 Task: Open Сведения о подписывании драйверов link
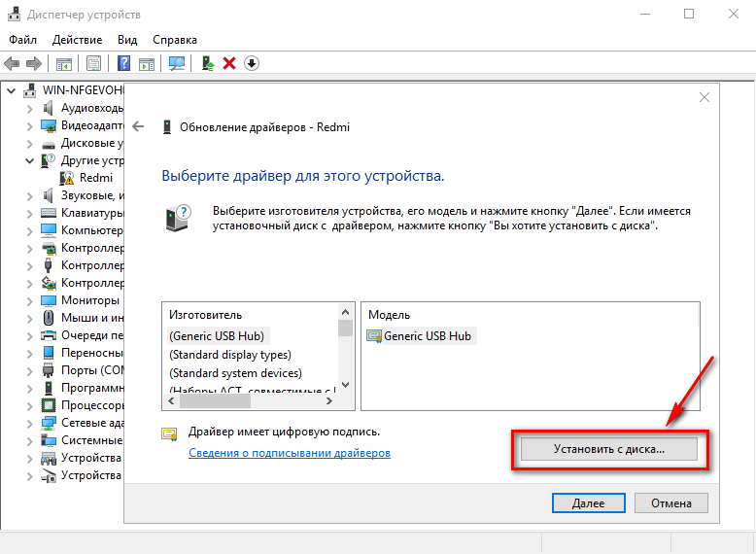point(289,453)
